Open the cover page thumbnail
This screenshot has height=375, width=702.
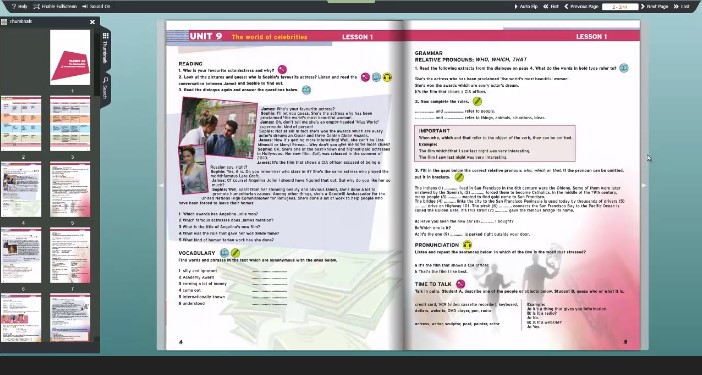pyautogui.click(x=70, y=57)
